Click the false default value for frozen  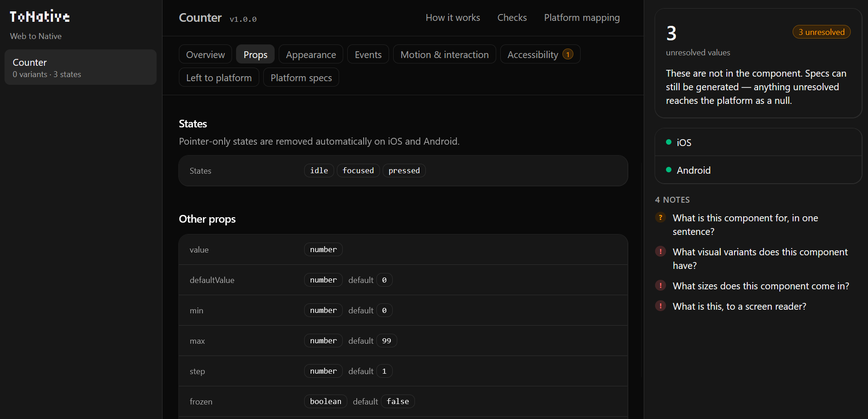(398, 401)
